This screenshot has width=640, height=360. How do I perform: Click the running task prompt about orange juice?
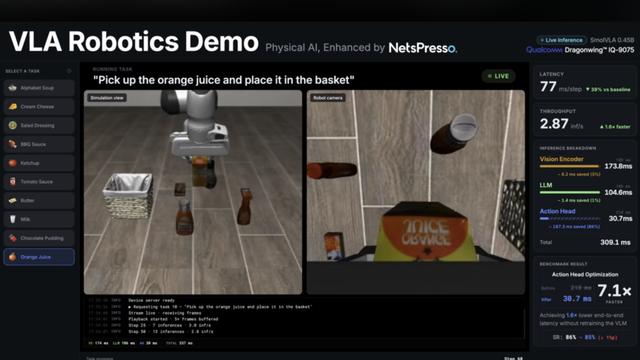point(224,80)
